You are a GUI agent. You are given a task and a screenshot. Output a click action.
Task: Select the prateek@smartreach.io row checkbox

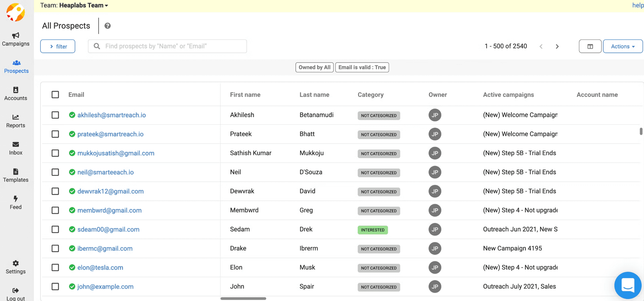(x=55, y=134)
